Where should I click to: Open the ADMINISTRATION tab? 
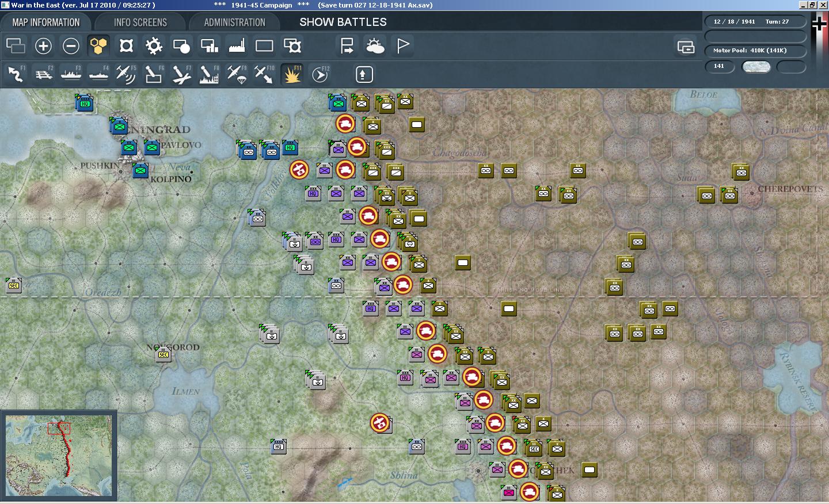[234, 22]
